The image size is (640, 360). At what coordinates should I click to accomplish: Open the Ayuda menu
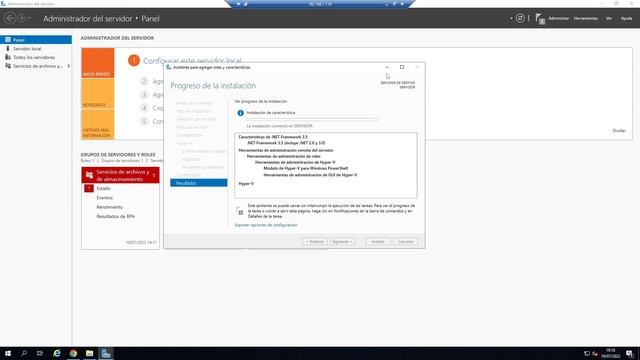pos(626,18)
